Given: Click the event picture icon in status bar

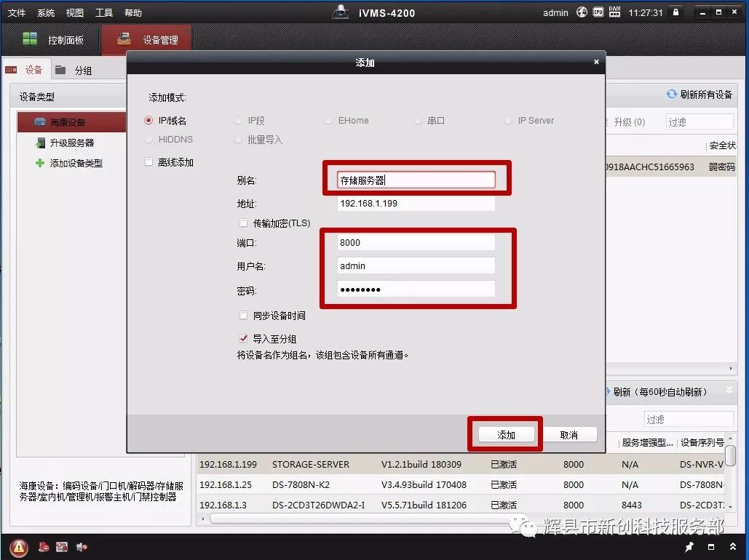Looking at the screenshot, I should (x=62, y=547).
